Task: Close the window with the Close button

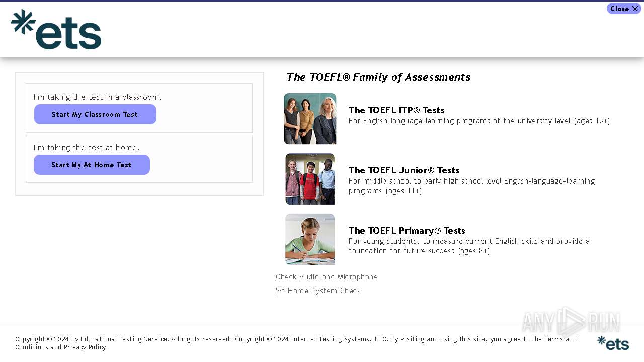Action: point(624,9)
